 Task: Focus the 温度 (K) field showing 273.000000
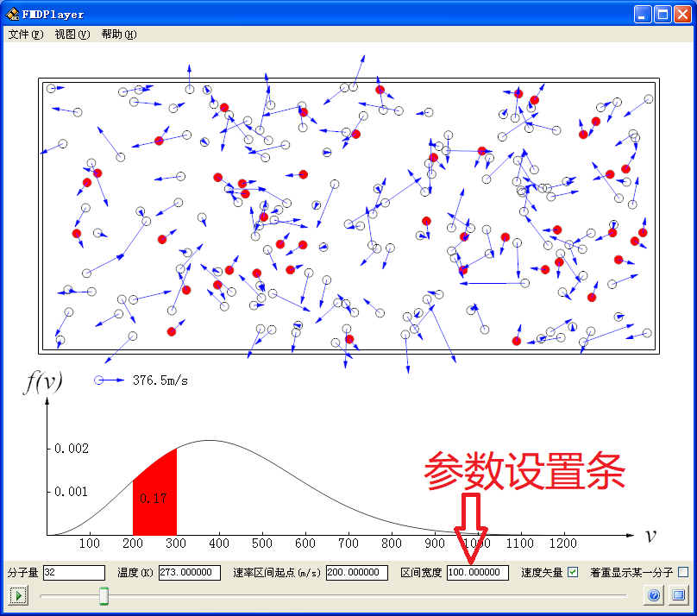pos(190,573)
